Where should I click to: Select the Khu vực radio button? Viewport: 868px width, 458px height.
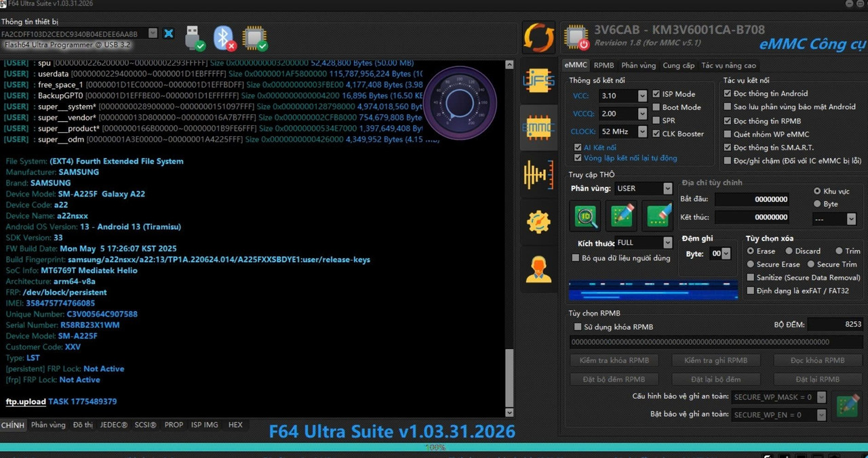(x=817, y=191)
